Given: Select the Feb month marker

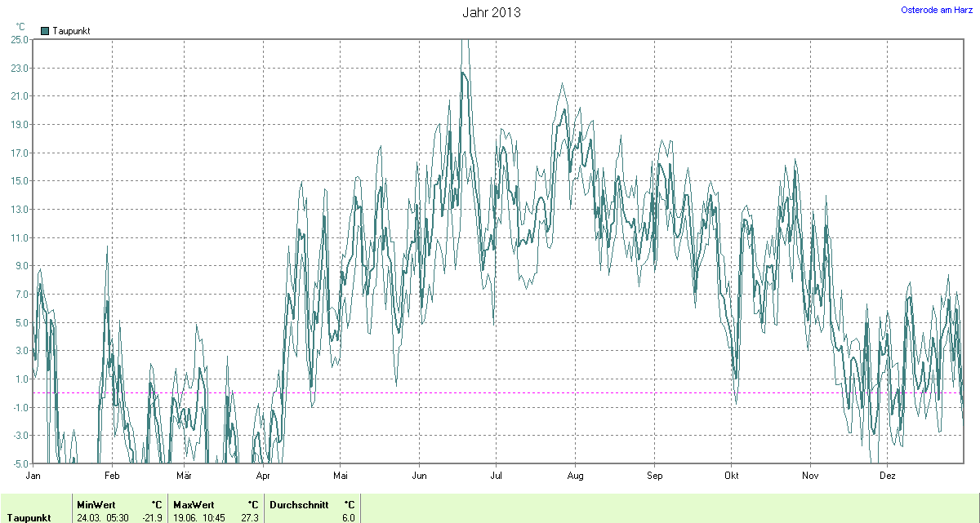Looking at the screenshot, I should point(112,475).
